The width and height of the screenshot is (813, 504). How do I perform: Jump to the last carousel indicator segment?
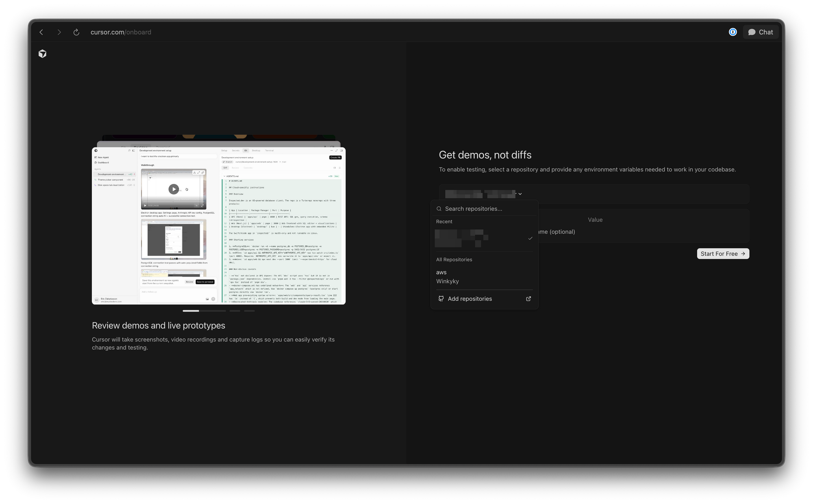click(249, 311)
